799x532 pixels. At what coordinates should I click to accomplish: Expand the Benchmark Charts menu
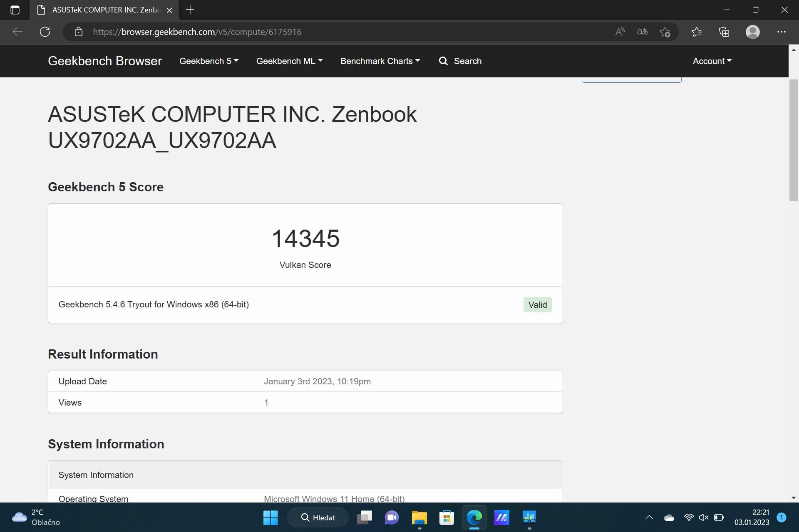pos(380,61)
